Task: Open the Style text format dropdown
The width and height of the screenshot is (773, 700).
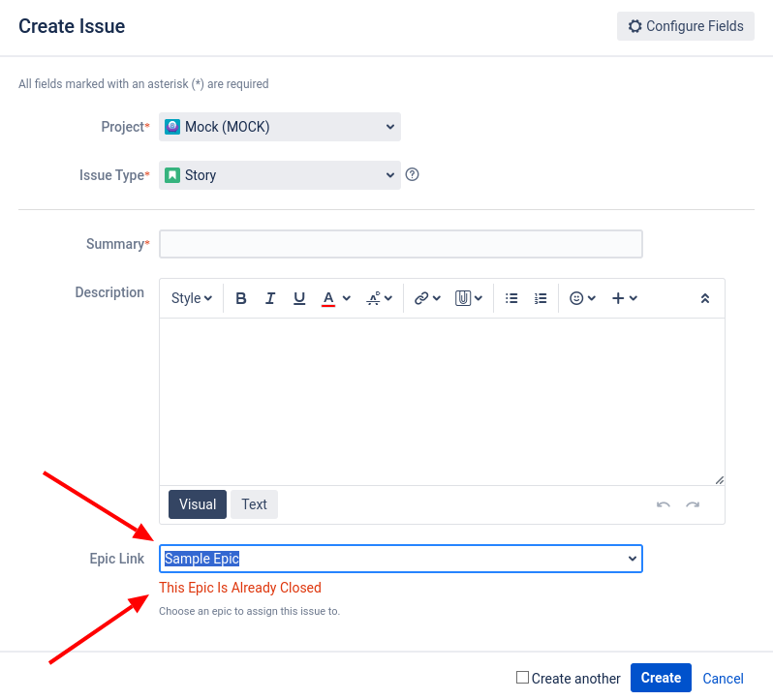Action: coord(191,298)
